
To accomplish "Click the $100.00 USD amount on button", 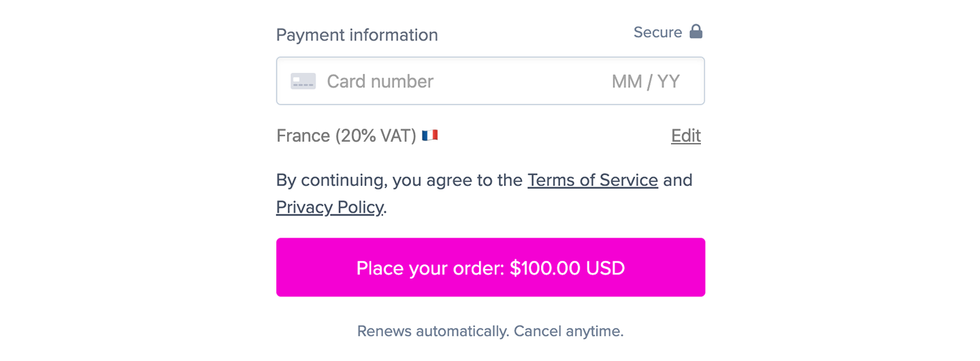I will tap(568, 268).
